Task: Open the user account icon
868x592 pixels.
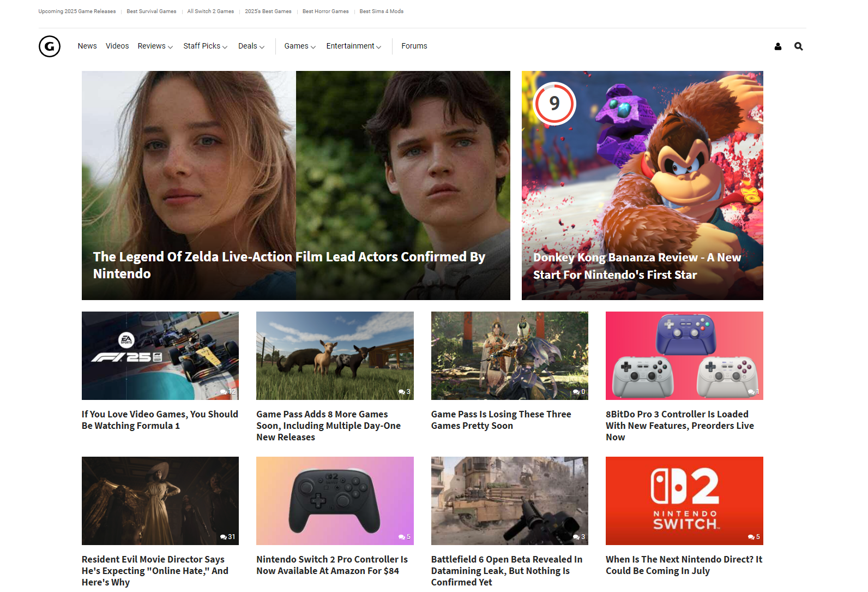Action: (x=778, y=46)
